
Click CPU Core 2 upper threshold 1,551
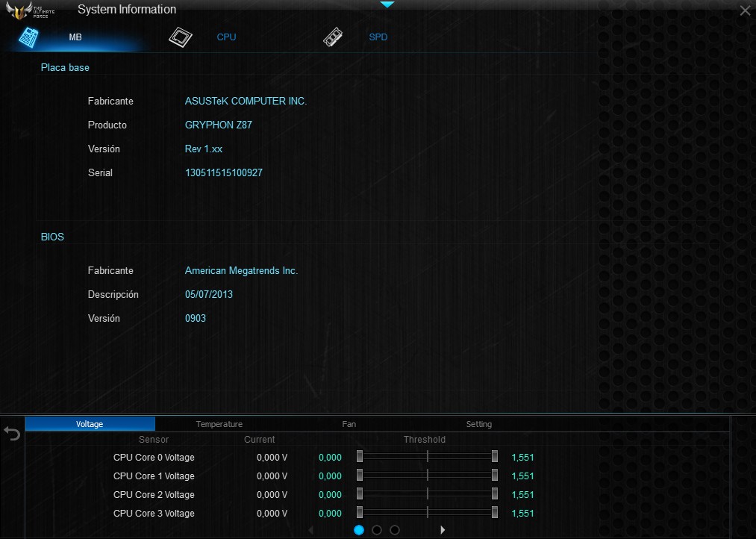tap(522, 495)
